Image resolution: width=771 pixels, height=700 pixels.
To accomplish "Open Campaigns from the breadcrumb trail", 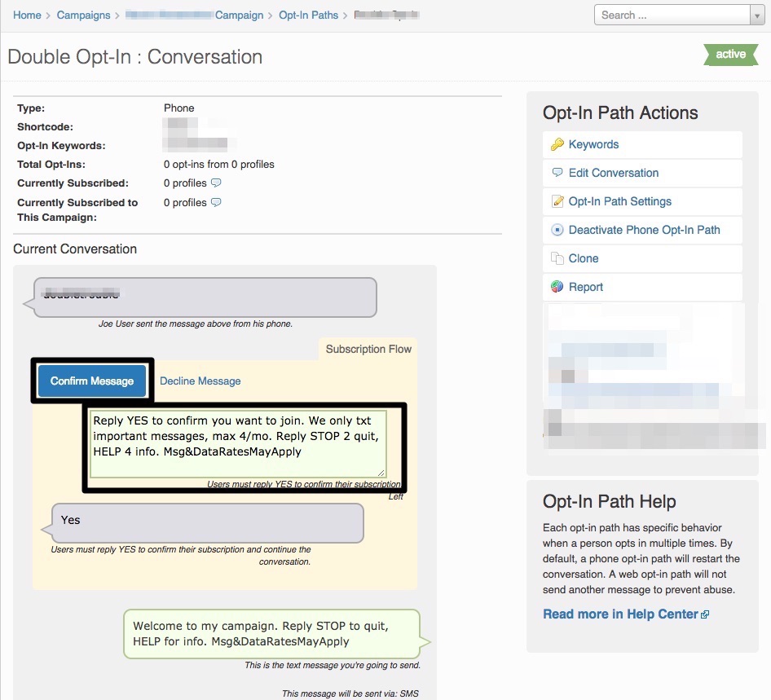I will point(84,15).
